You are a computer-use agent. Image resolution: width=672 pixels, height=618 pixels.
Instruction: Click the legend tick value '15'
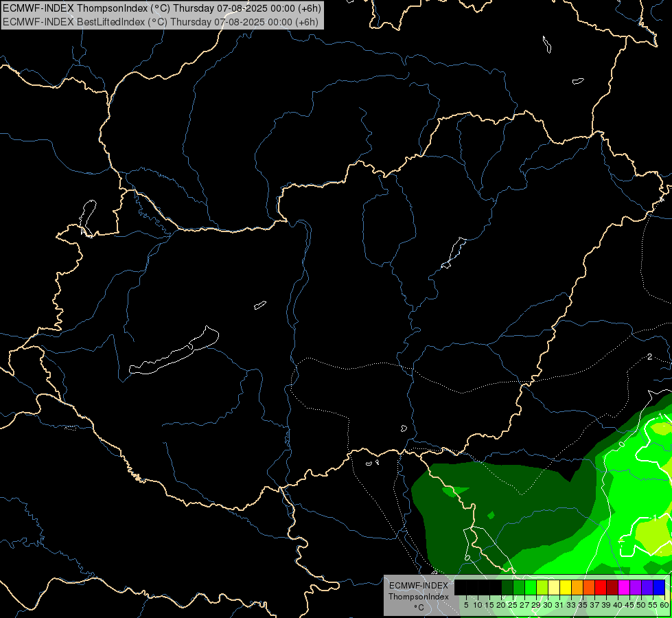point(489,605)
